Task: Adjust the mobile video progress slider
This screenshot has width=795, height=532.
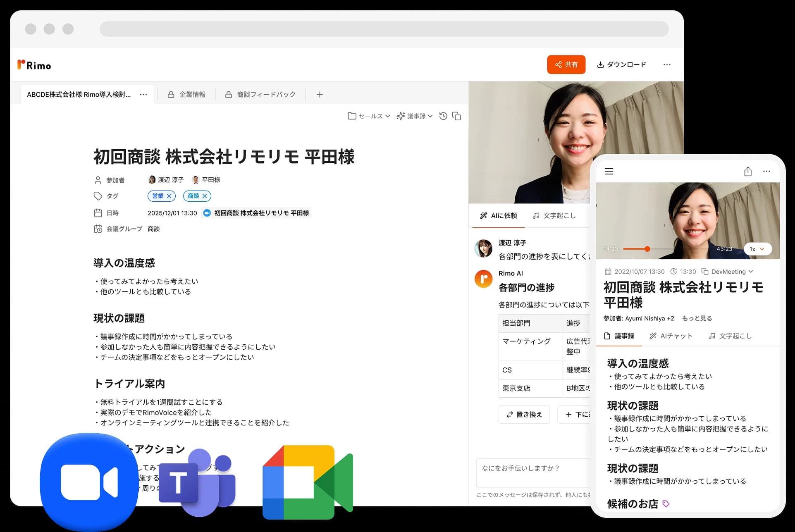Action: pyautogui.click(x=647, y=249)
